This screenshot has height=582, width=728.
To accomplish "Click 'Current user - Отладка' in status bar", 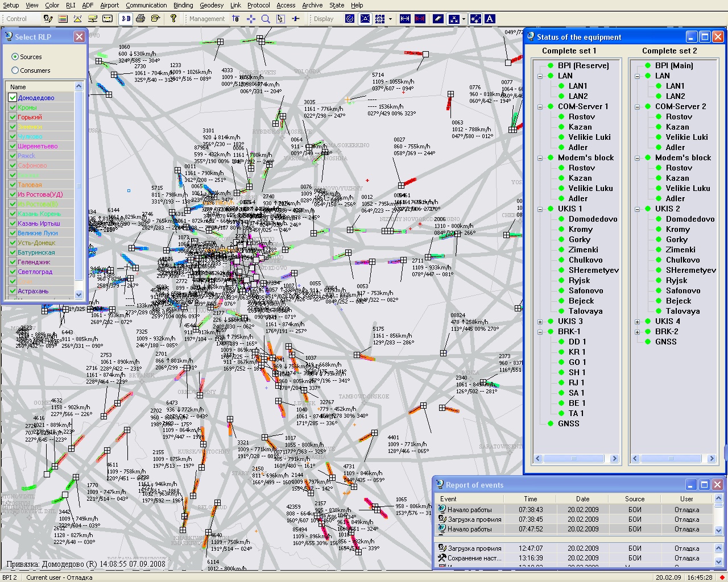I will pyautogui.click(x=59, y=577).
